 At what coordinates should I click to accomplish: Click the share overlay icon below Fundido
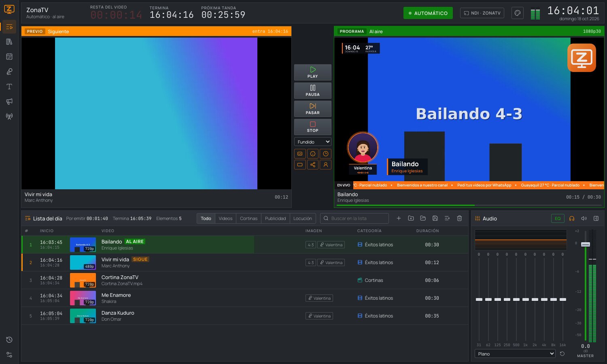(x=313, y=165)
